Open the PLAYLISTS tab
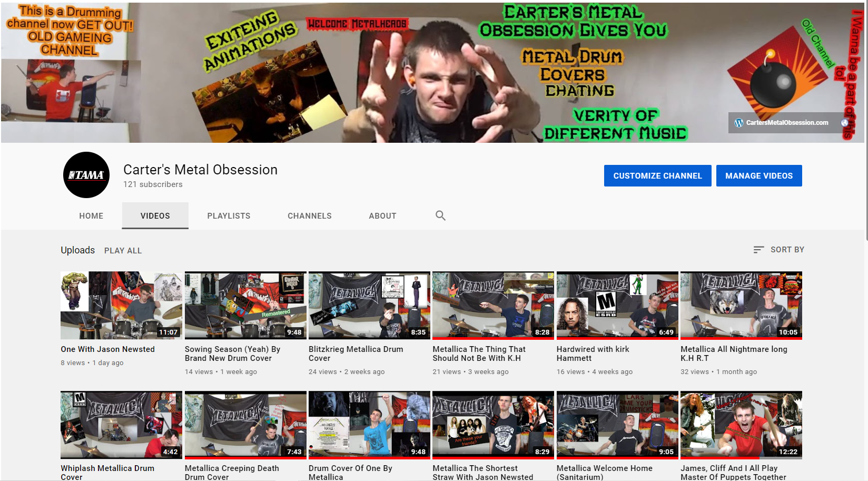This screenshot has width=868, height=481. (x=229, y=216)
